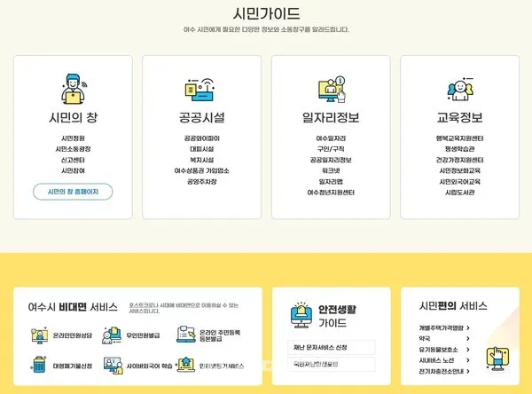
Task: Open 여수청년지원센터 link
Action: click(x=331, y=193)
